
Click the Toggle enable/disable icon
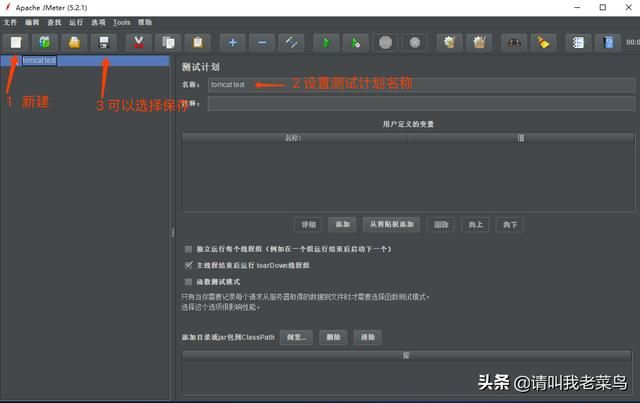291,42
